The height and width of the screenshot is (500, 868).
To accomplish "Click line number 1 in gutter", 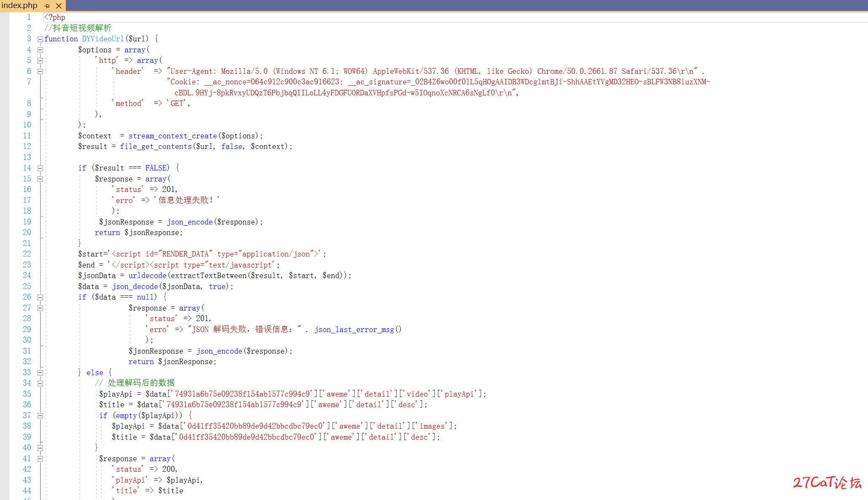I will (x=29, y=17).
